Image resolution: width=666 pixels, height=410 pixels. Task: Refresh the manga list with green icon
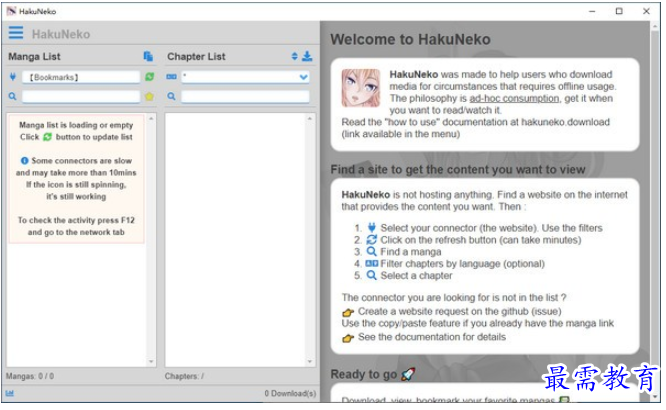click(150, 77)
